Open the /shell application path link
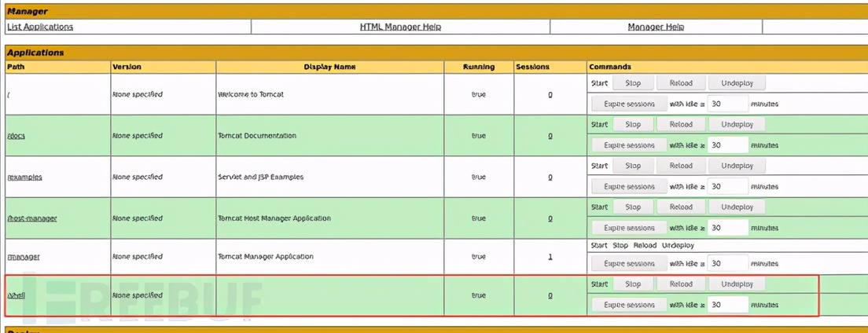 (16, 296)
